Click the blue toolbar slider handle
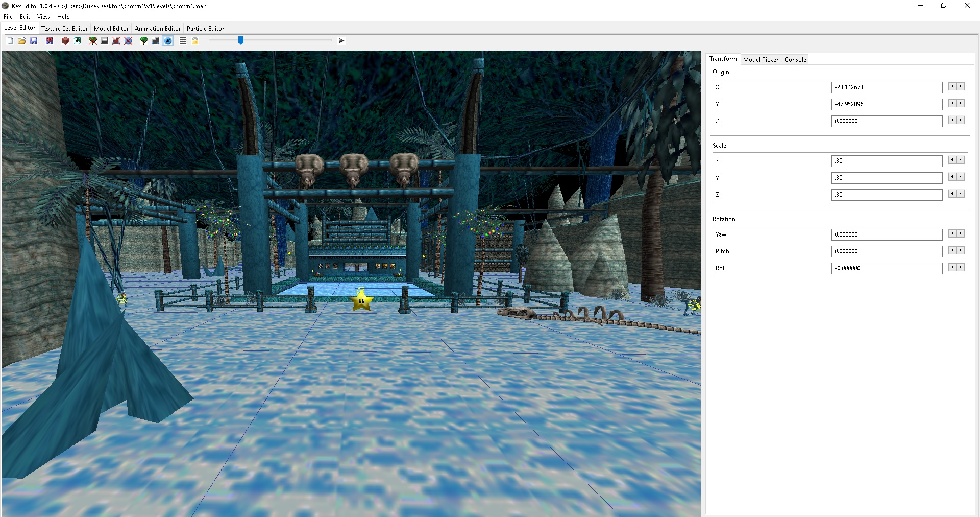Image resolution: width=980 pixels, height=517 pixels. (241, 40)
